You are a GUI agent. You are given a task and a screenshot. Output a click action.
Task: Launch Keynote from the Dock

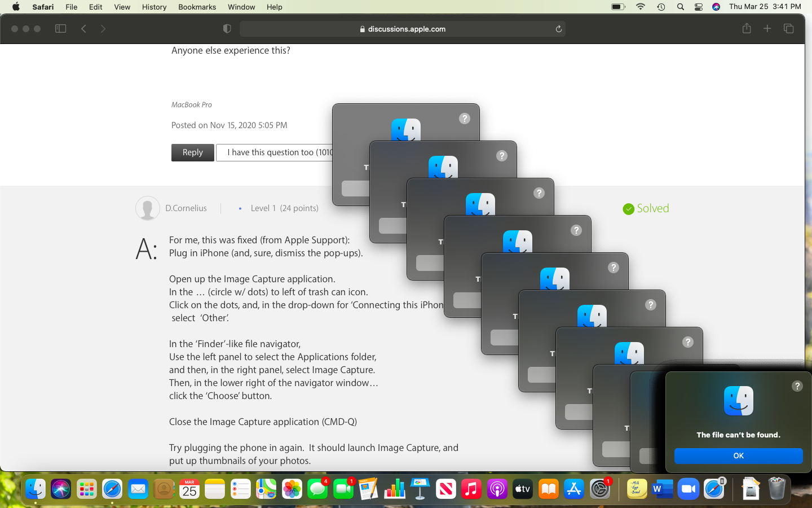coord(420,489)
